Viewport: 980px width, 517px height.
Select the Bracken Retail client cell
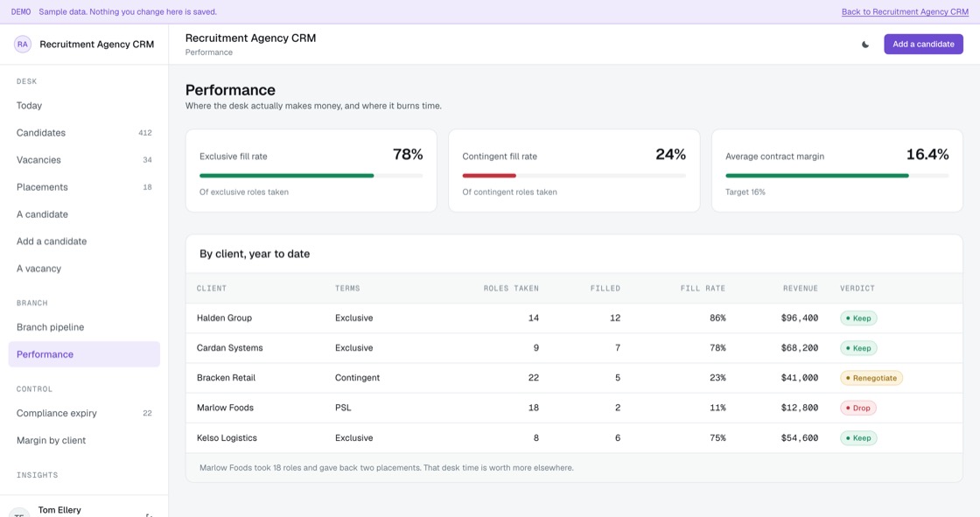pos(227,378)
